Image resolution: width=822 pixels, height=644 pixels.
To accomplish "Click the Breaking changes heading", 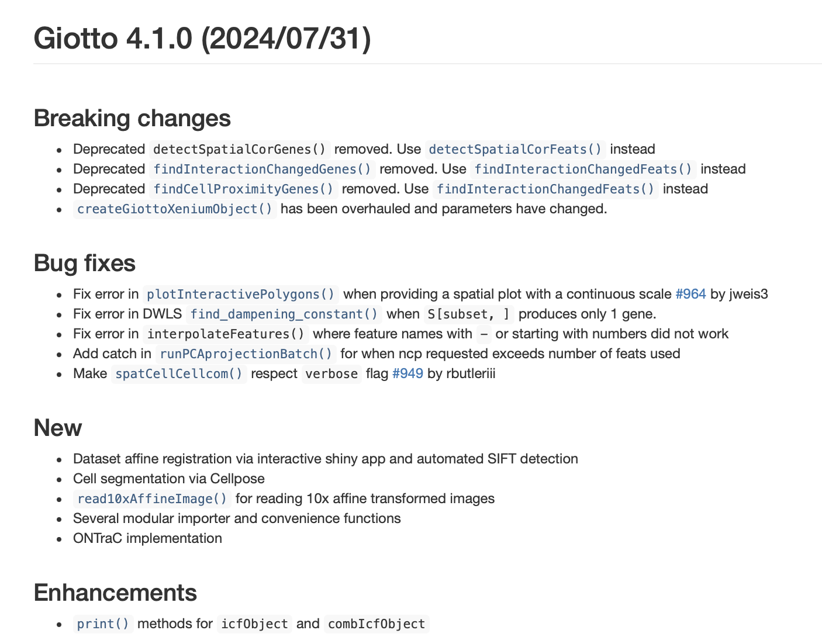I will click(132, 118).
